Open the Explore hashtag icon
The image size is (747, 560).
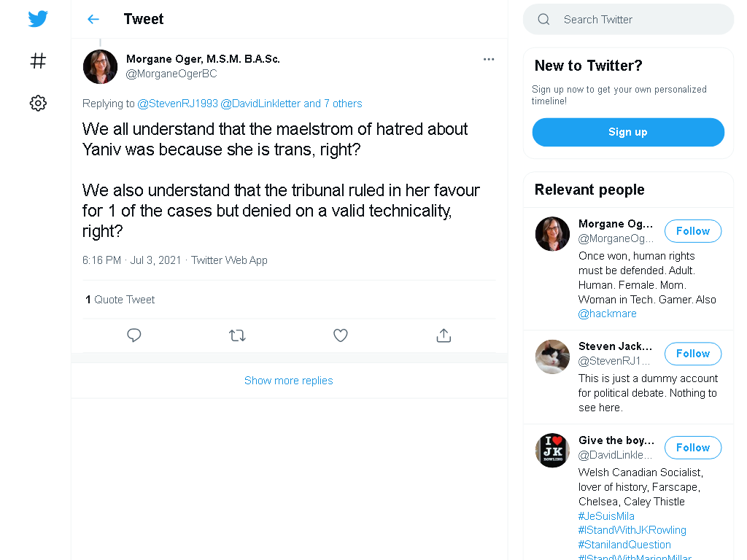[x=38, y=61]
